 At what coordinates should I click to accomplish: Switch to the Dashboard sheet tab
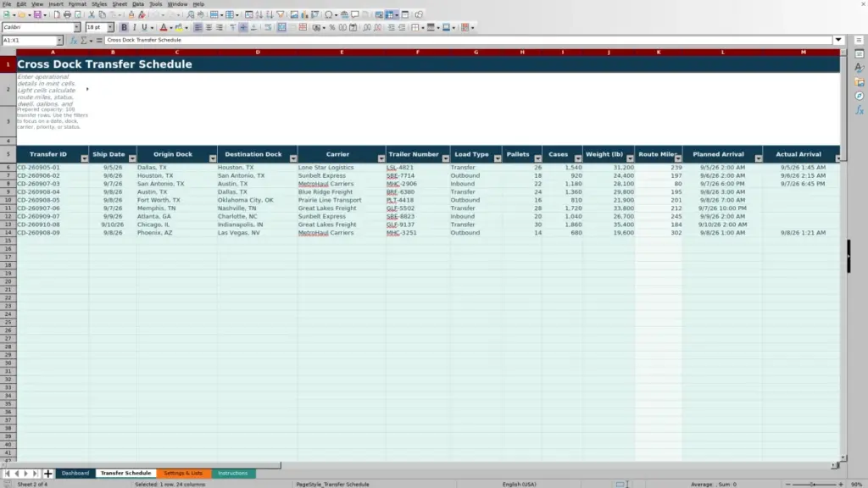(75, 474)
